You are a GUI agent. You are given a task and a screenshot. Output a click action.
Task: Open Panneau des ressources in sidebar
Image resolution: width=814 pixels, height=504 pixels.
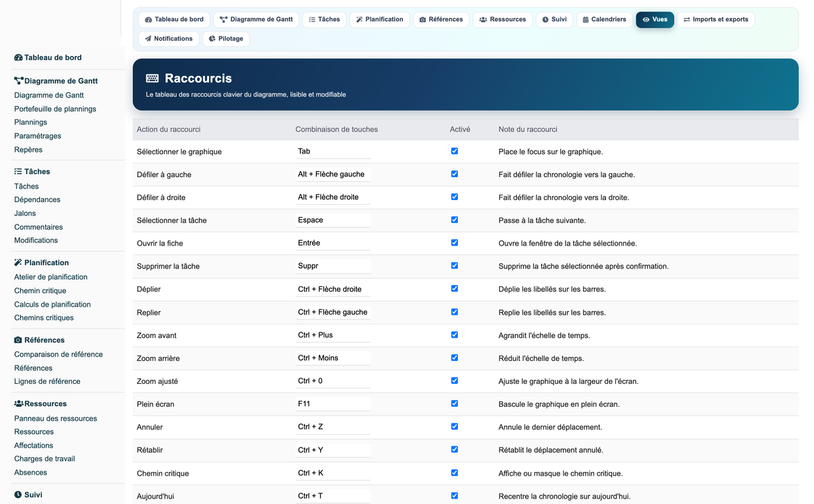[x=56, y=419]
